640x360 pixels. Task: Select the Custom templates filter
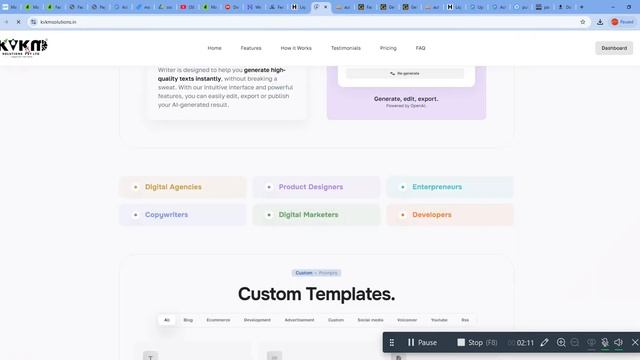point(336,320)
